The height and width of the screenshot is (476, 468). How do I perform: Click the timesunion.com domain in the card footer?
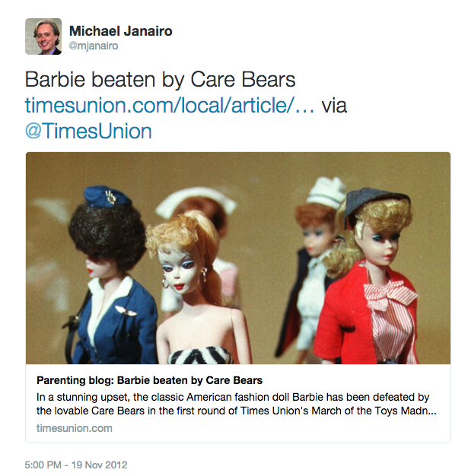pyautogui.click(x=74, y=428)
